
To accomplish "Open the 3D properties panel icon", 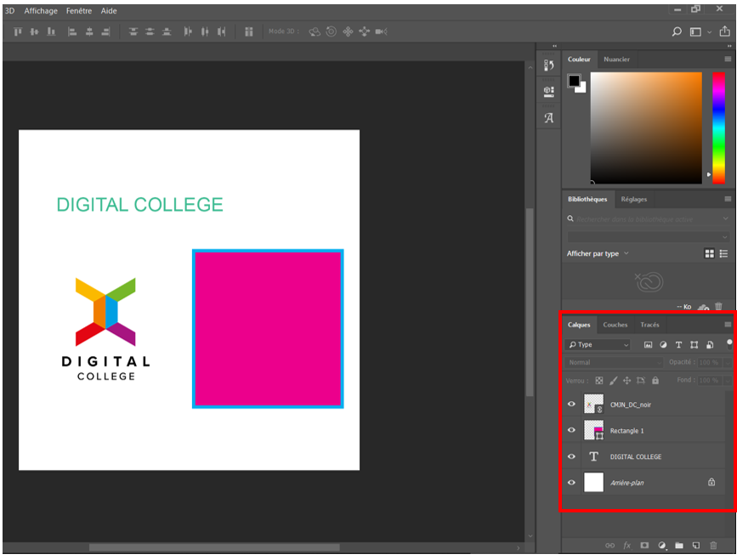I will [x=548, y=91].
